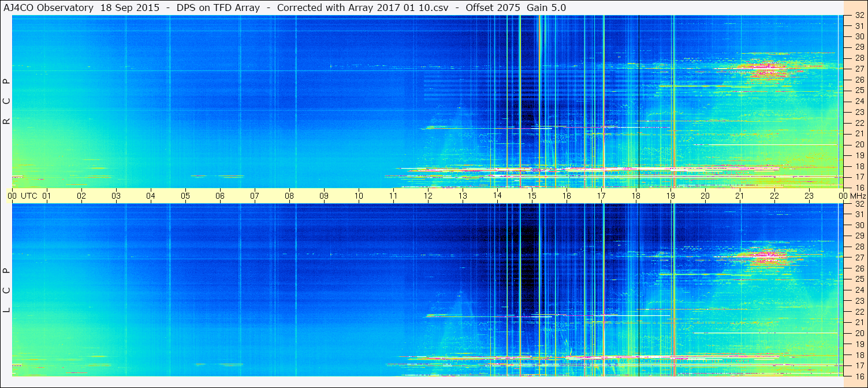Click the 18 MHz tick in RCP panel
The width and height of the screenshot is (868, 388).
click(859, 166)
